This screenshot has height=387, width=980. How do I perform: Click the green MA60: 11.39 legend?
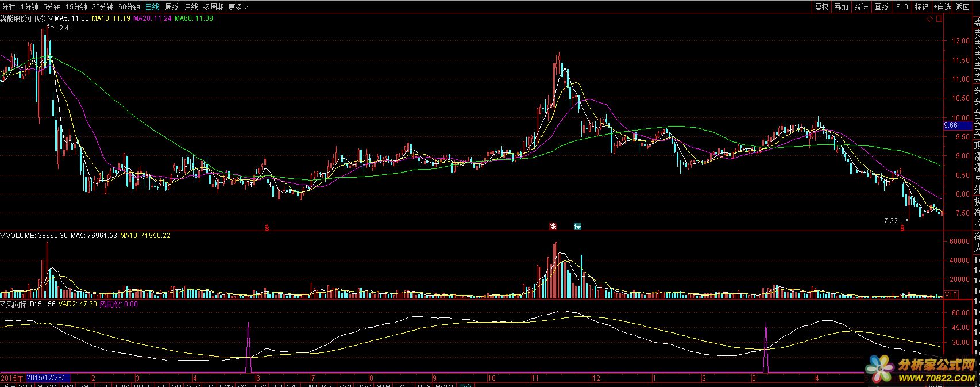click(194, 18)
